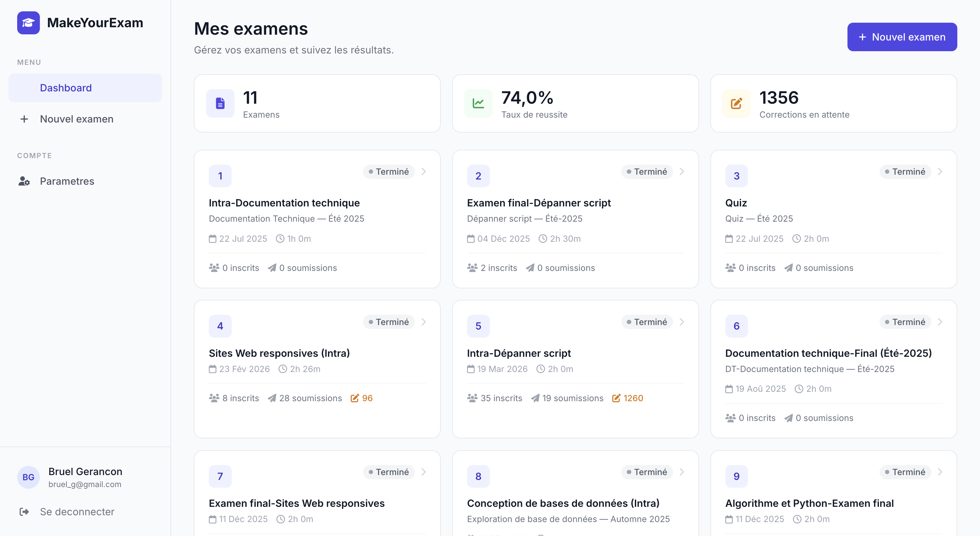This screenshot has height=536, width=980.
Task: Click the chart icon in Taux de reussite card
Action: pos(478,103)
